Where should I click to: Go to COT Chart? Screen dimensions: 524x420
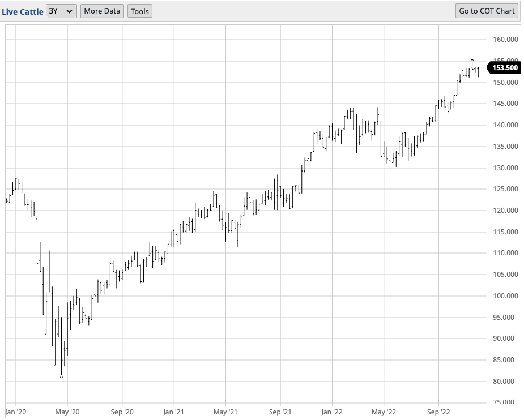[x=487, y=11]
